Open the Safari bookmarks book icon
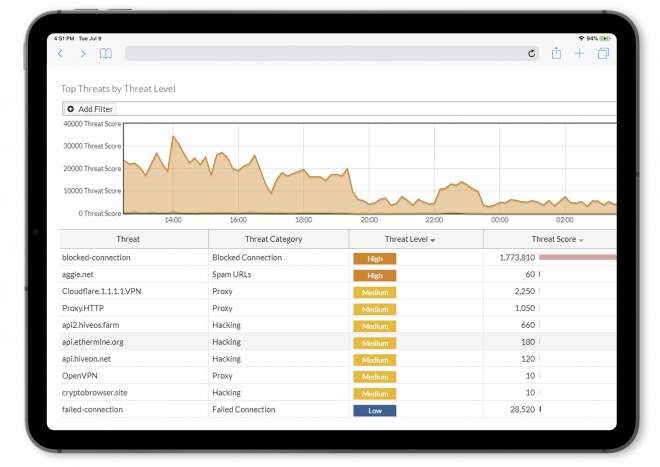Screen dimensions: 660x467 (x=105, y=54)
